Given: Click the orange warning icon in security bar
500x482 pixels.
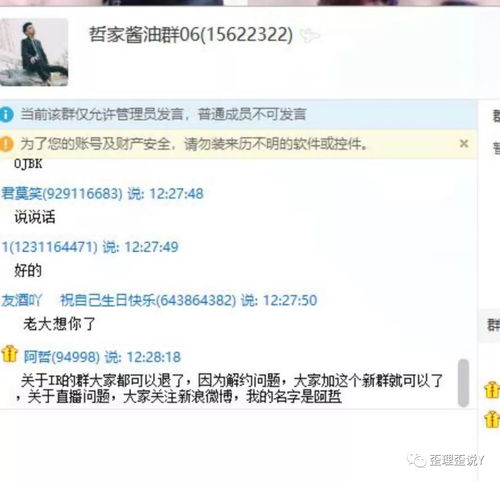Looking at the screenshot, I should [x=6, y=144].
